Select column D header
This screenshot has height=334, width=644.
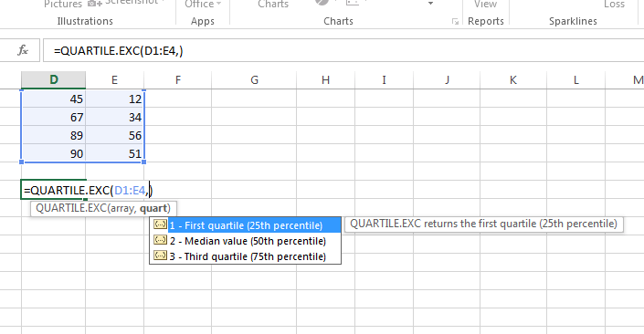pos(54,79)
